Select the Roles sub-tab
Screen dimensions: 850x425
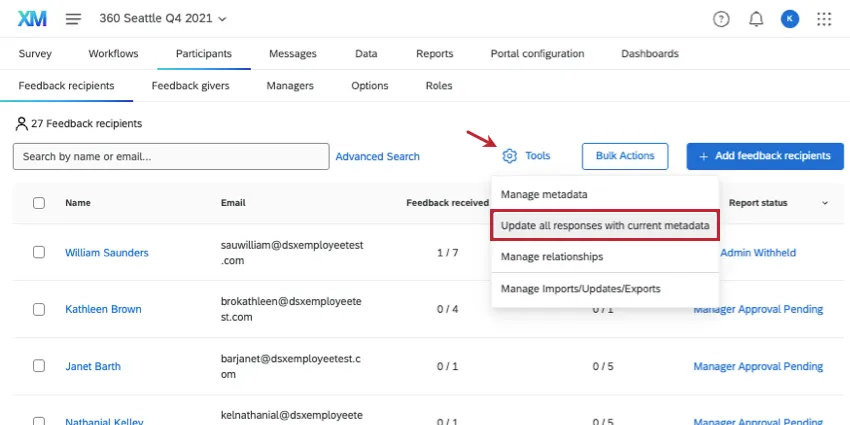coord(439,86)
